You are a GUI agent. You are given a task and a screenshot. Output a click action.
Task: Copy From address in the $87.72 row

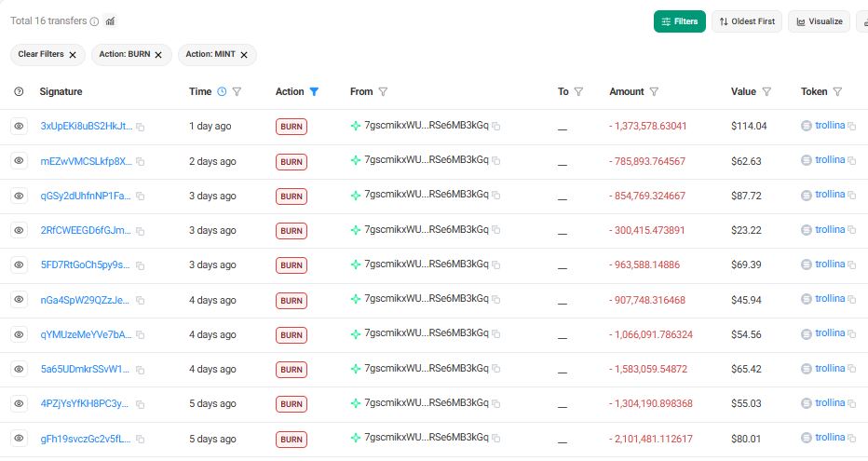(496, 196)
